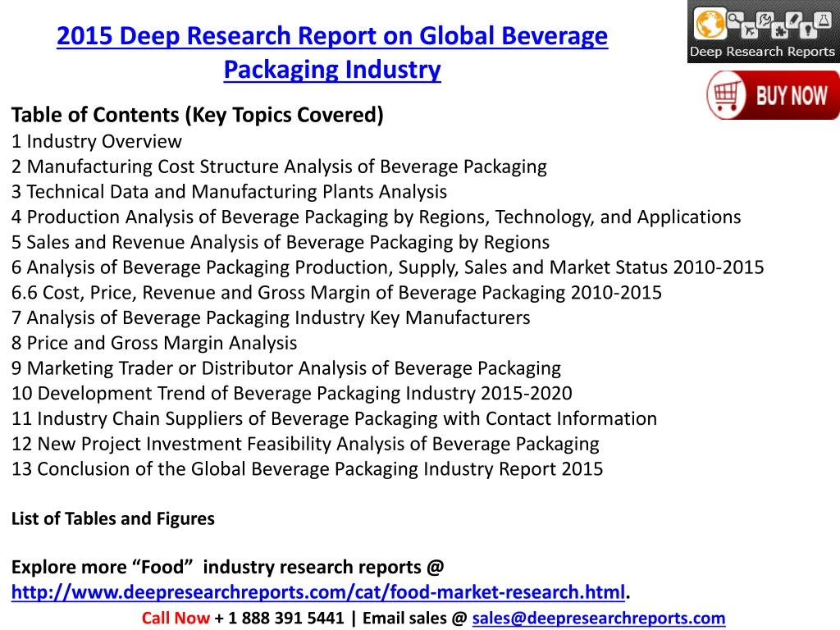Click the phone number + 1 888 391 5441

click(x=279, y=618)
